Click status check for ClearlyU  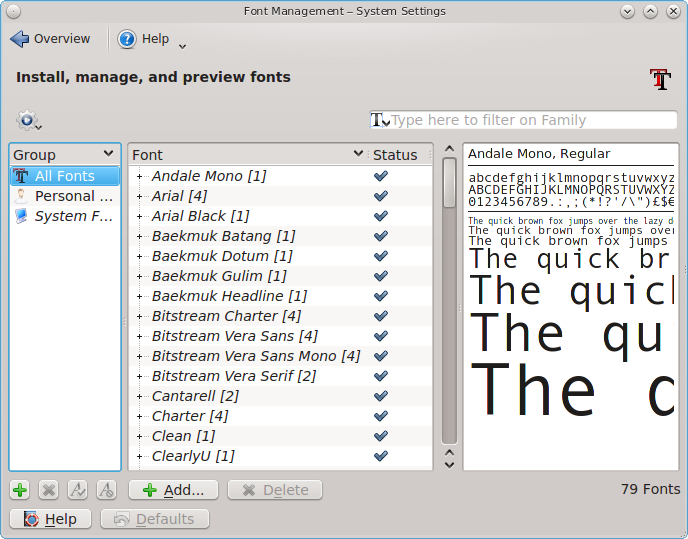pos(381,456)
